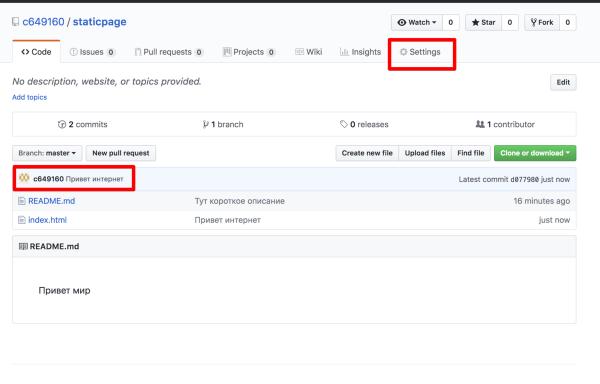Click the README.md preview header title

54,246
